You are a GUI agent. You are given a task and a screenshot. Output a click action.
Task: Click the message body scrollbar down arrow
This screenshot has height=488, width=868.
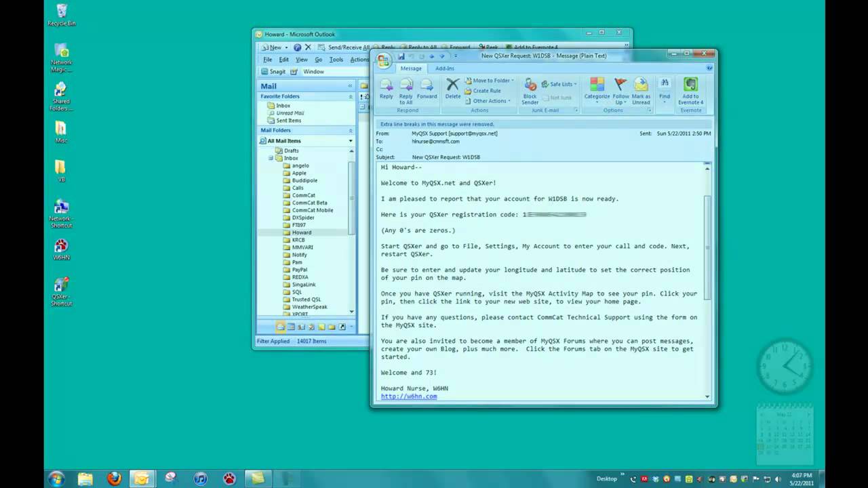pos(707,396)
